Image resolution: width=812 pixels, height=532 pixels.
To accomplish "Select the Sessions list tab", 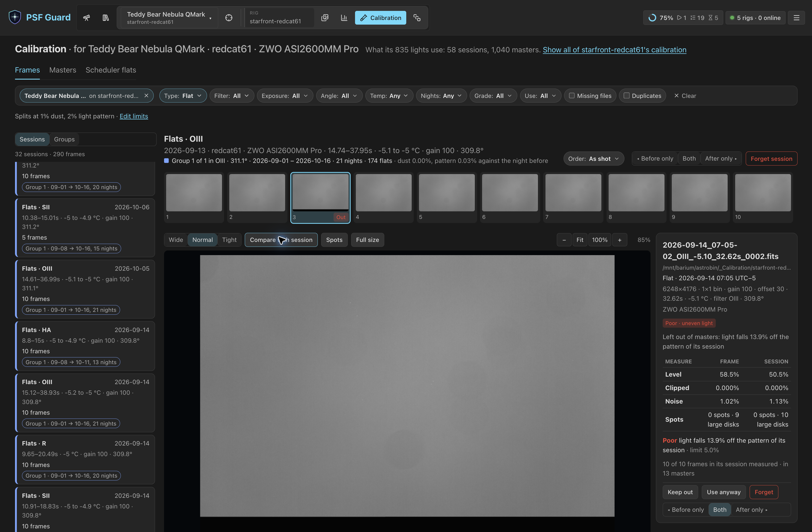I will pyautogui.click(x=32, y=139).
